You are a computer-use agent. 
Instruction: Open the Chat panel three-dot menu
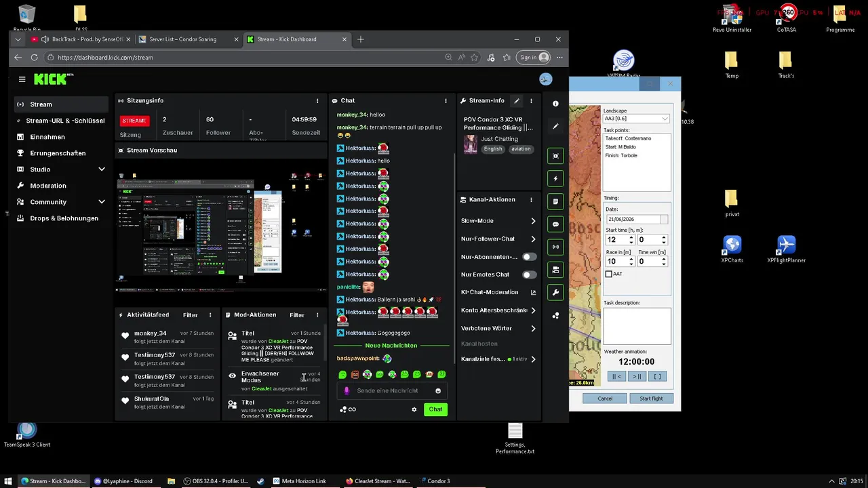pos(446,101)
